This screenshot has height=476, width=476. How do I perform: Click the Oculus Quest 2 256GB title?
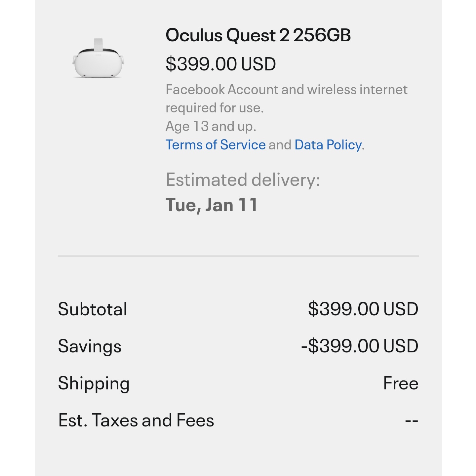click(x=258, y=35)
